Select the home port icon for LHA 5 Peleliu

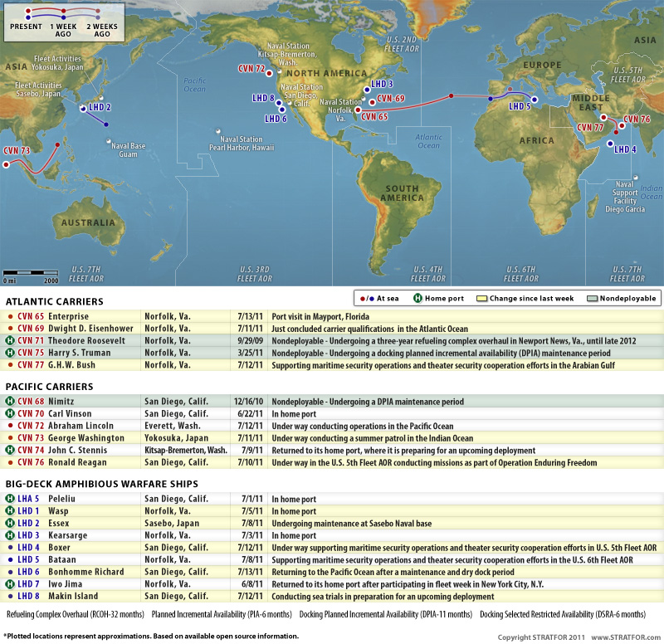(10, 499)
